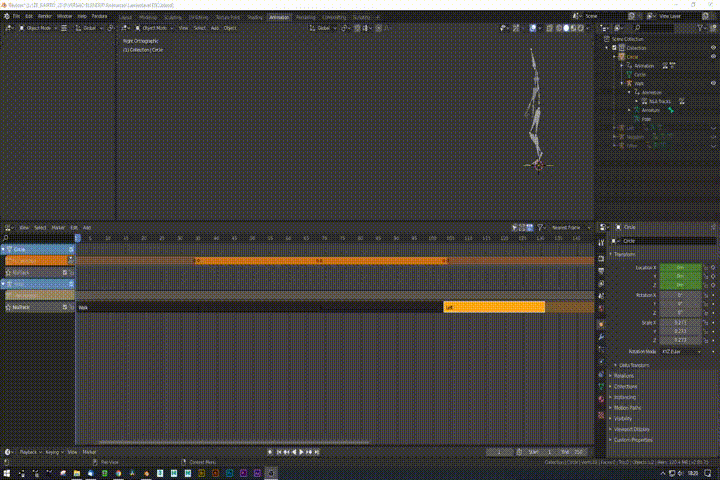
Task: Select the yellow Left NLA strip
Action: 494,307
